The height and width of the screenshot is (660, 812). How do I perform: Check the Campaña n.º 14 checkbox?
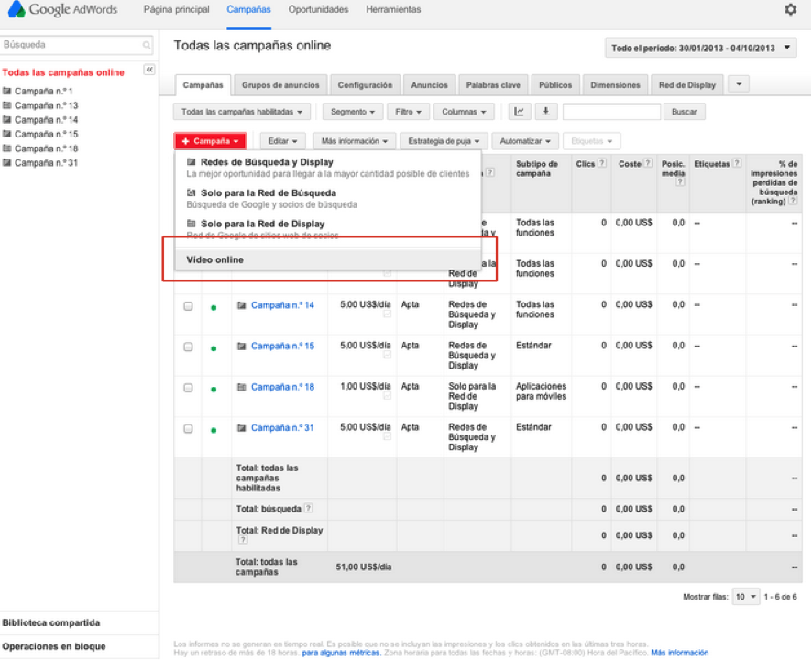[188, 306]
